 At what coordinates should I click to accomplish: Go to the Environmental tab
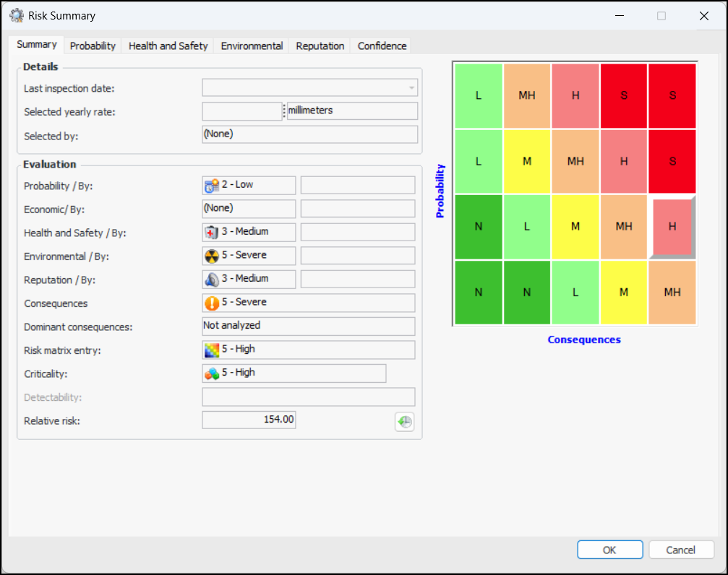(x=252, y=46)
